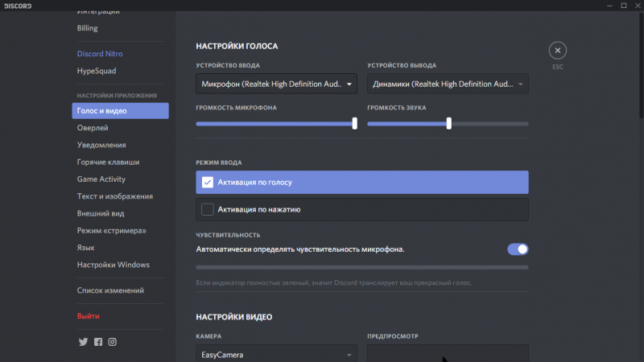Open Внешний вид settings
Screen dimensions: 644x362
click(101, 213)
